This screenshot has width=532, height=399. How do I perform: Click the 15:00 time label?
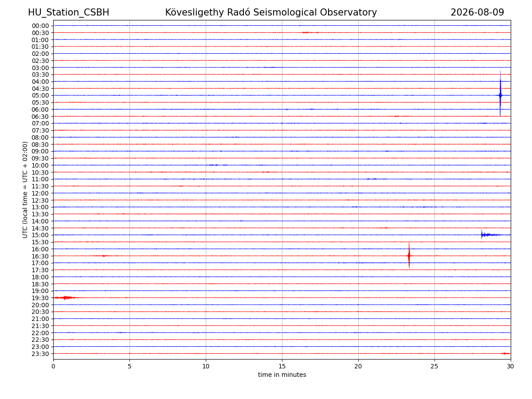40,235
